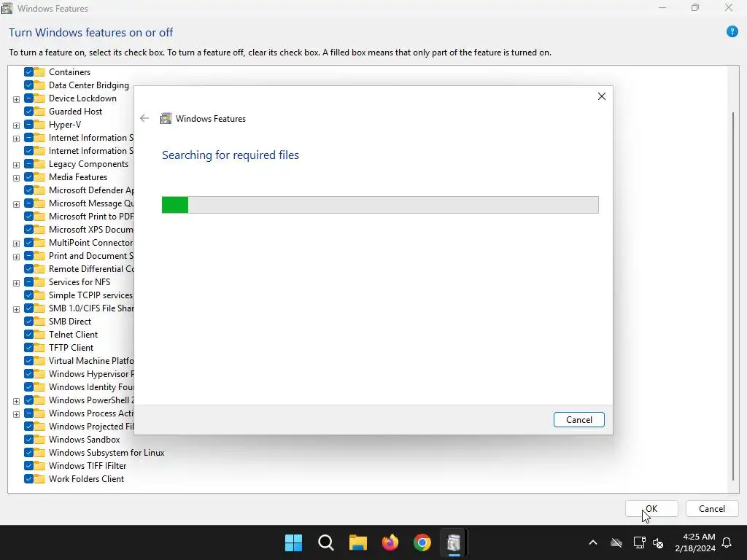
Task: Uncheck the Telnet Client checkbox
Action: [28, 334]
